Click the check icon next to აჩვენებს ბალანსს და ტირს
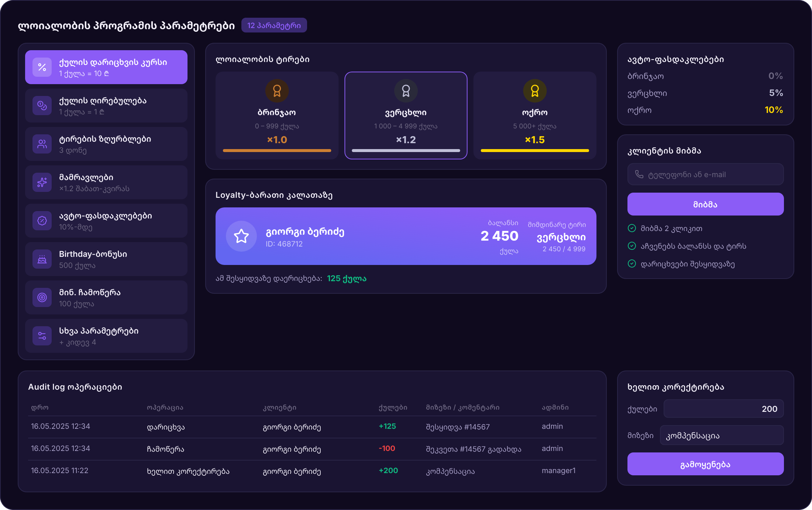 pyautogui.click(x=632, y=246)
